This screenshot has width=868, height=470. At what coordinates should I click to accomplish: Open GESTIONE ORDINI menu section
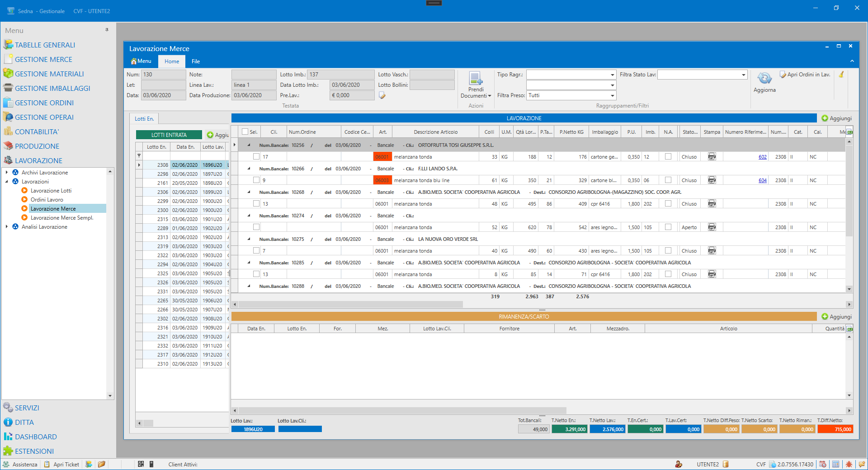[44, 103]
